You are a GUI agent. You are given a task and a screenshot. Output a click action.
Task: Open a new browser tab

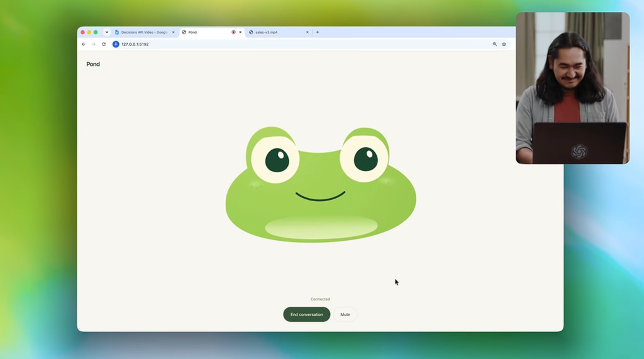click(x=318, y=32)
